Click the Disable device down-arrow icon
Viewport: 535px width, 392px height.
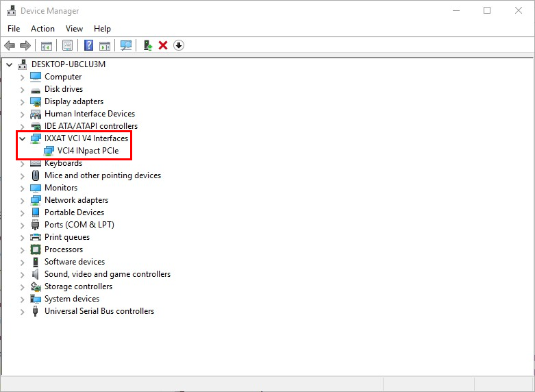(179, 45)
